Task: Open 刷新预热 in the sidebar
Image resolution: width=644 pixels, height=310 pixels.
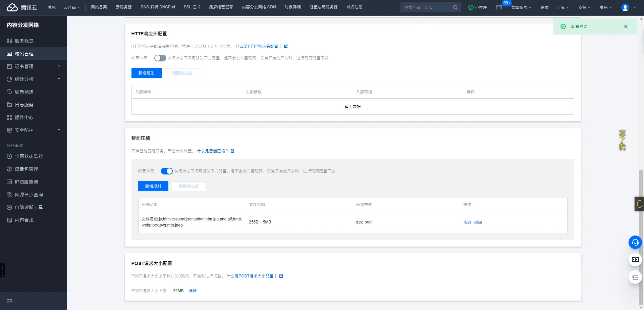Action: 24,92
